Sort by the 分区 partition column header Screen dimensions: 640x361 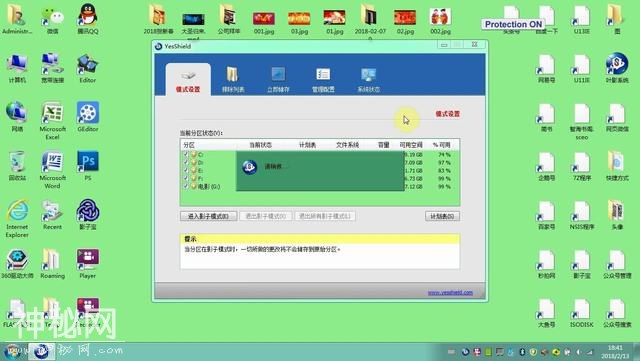pos(189,145)
